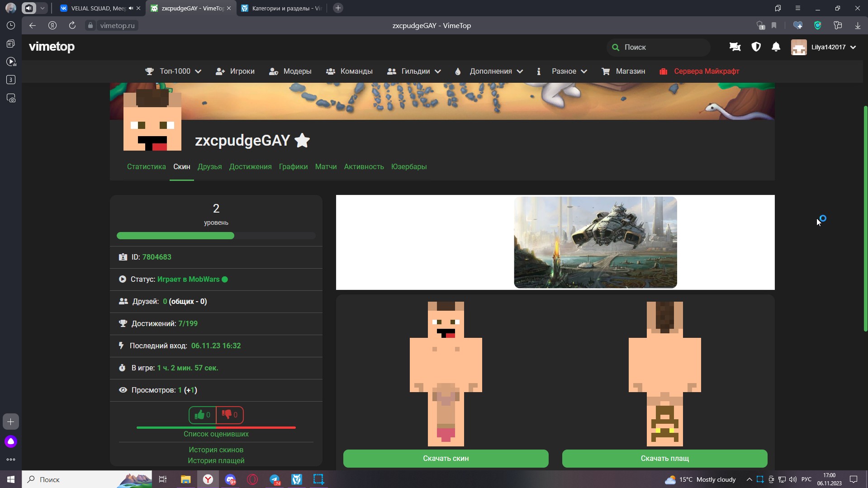
Task: Open the Достижения profile tab
Action: pos(250,167)
